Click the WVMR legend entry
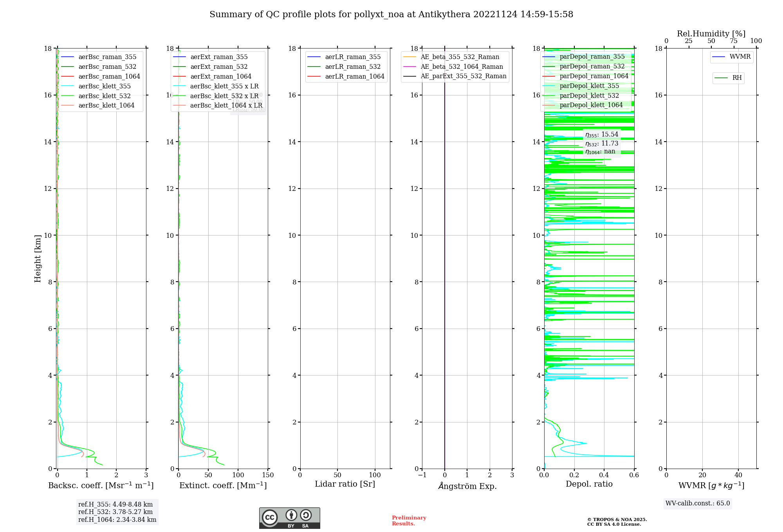 [x=732, y=57]
